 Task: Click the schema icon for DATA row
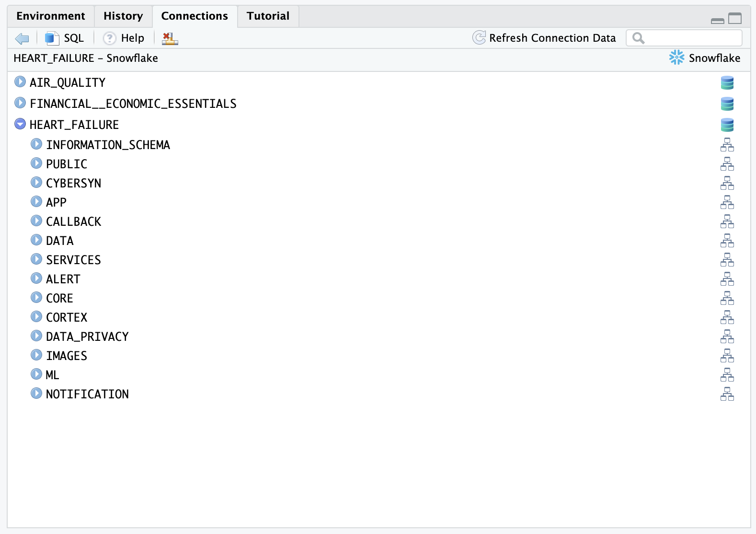[x=727, y=241]
